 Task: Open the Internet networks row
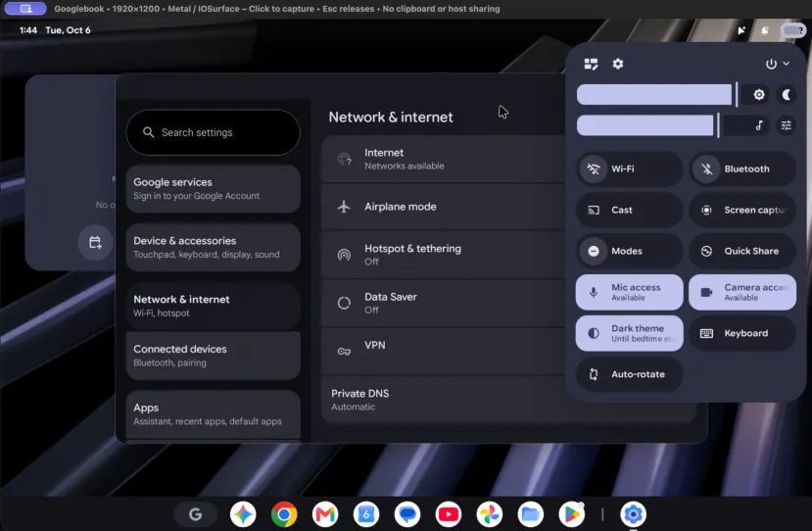click(444, 159)
